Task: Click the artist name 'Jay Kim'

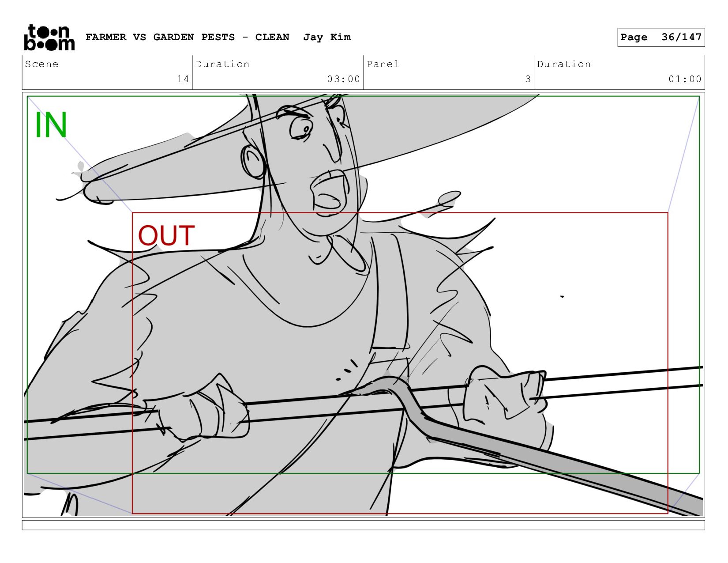Action: (x=327, y=37)
